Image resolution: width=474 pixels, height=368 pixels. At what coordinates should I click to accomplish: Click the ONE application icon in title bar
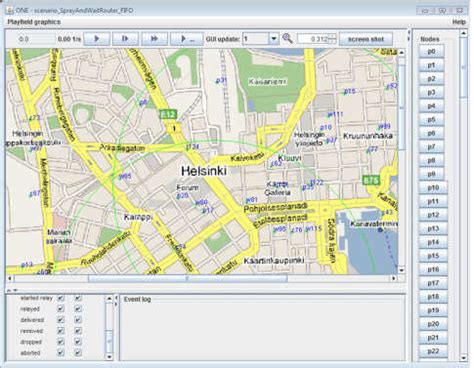pyautogui.click(x=10, y=10)
